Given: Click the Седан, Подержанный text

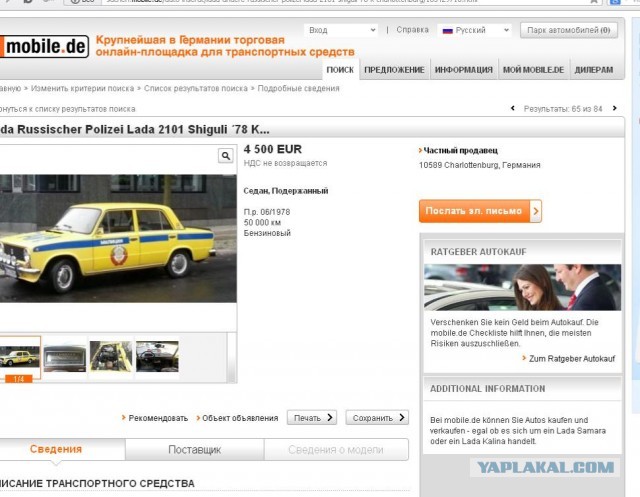Looking at the screenshot, I should (286, 191).
